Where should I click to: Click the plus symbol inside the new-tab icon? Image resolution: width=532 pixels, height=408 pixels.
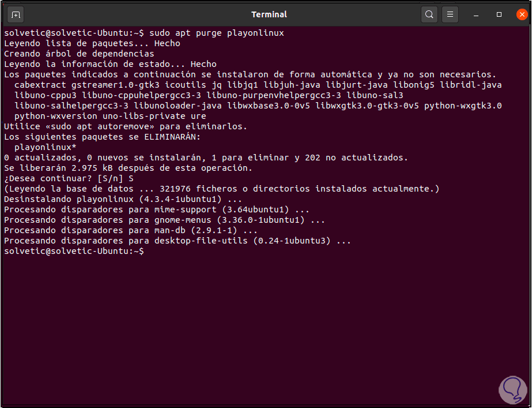pyautogui.click(x=16, y=14)
